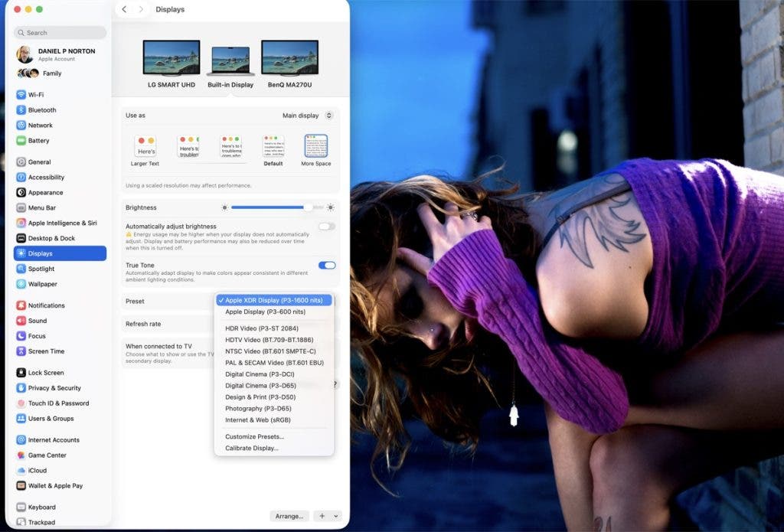Click the Arrange button
Screen dimensions: 784x532
(x=289, y=516)
